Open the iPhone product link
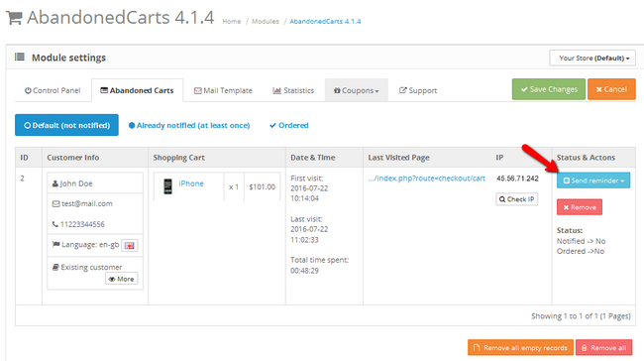 pos(191,183)
